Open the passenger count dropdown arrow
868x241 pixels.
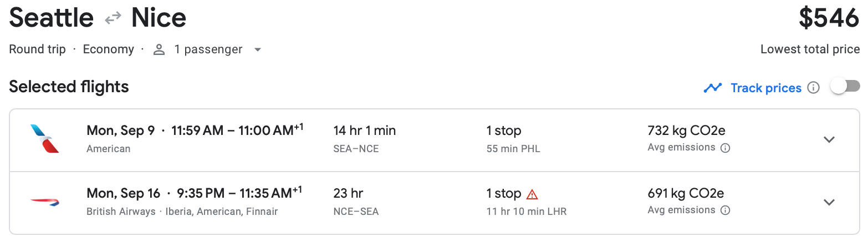[257, 49]
